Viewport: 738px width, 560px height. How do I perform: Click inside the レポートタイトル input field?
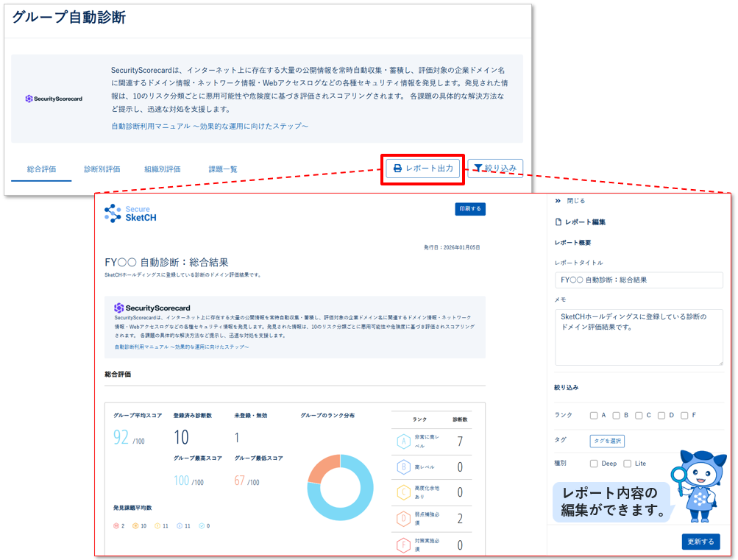click(x=637, y=280)
